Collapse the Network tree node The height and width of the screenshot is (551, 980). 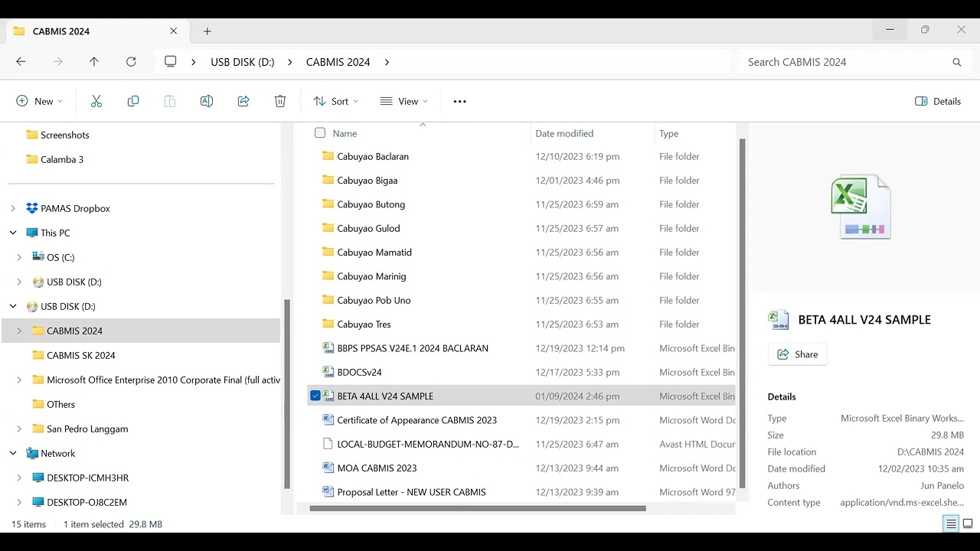(x=13, y=453)
